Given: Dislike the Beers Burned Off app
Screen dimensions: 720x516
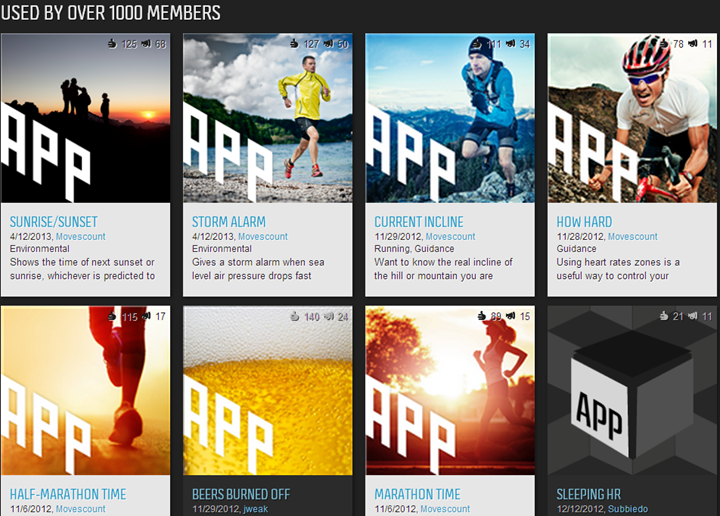Looking at the screenshot, I should click(329, 316).
